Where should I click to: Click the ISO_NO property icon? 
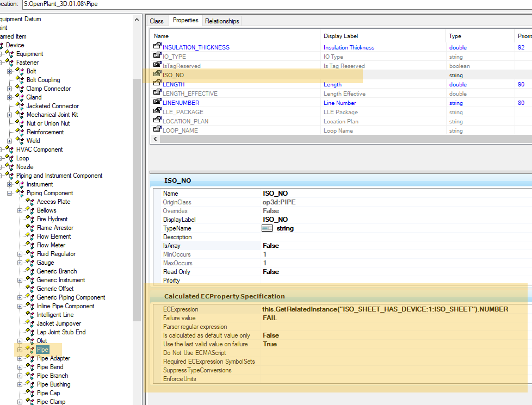(x=157, y=75)
